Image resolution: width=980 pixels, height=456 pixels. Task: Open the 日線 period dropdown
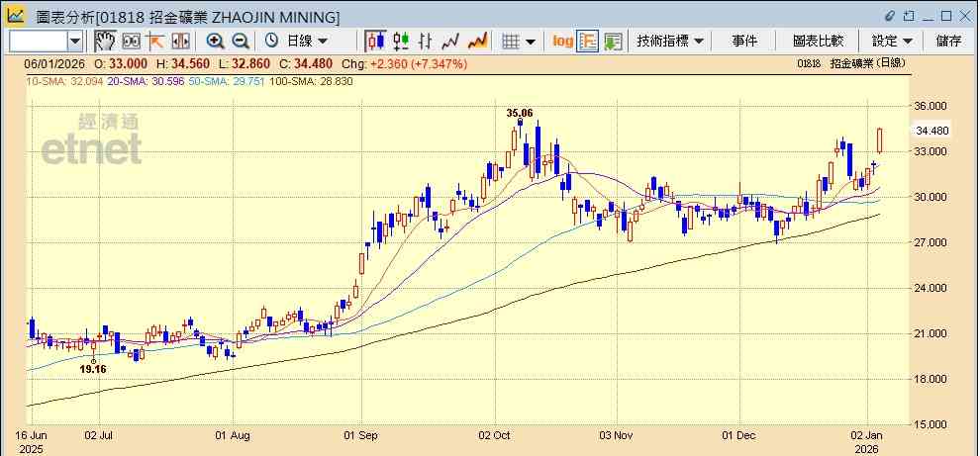pos(307,42)
